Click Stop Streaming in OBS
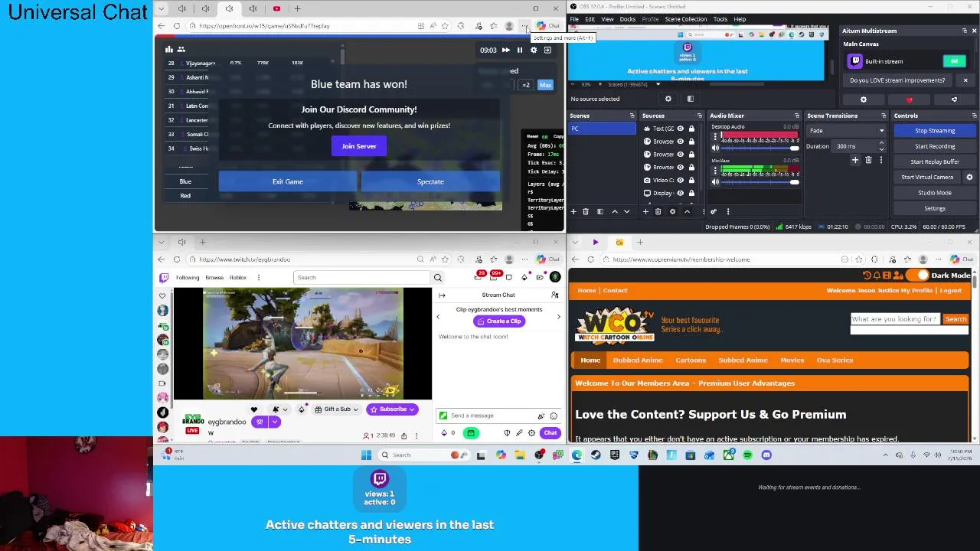This screenshot has width=980, height=551. (x=935, y=131)
